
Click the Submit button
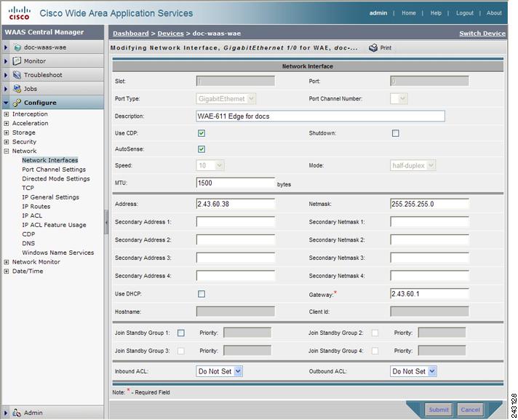pos(439,410)
